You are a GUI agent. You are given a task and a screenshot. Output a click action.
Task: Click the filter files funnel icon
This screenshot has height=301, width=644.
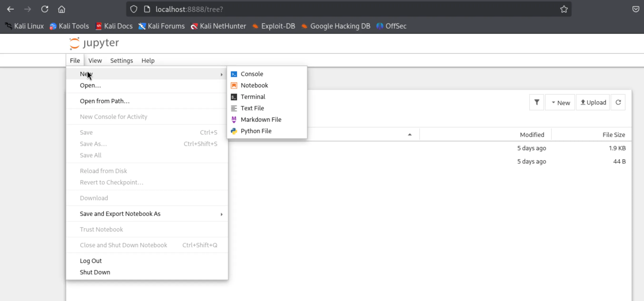(x=536, y=102)
